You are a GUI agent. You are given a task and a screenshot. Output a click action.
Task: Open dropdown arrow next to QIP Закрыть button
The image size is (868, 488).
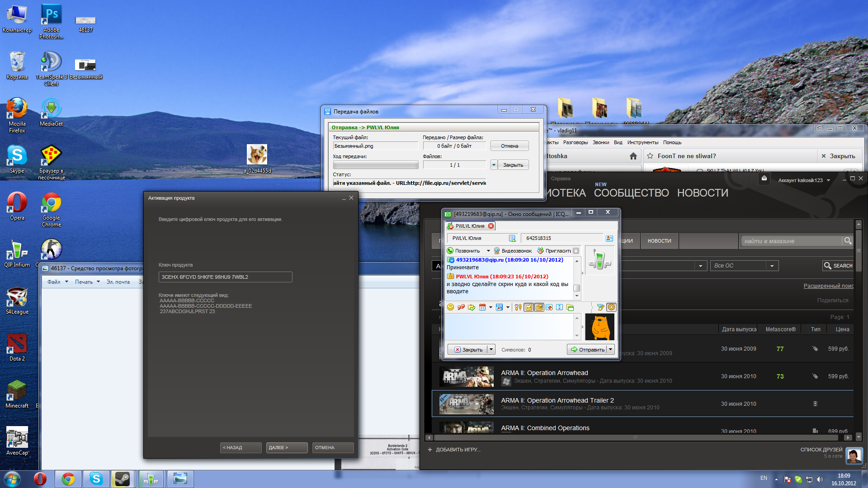[x=491, y=349]
